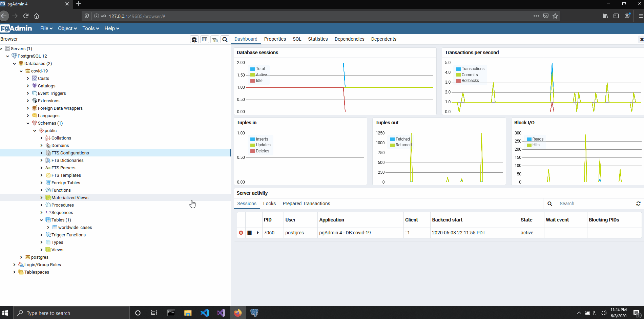Switch to the Locks tab
This screenshot has width=644, height=319.
tap(269, 204)
